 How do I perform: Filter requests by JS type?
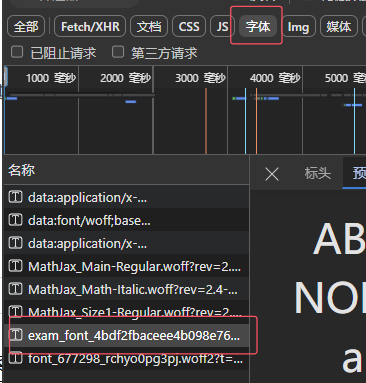pos(222,26)
